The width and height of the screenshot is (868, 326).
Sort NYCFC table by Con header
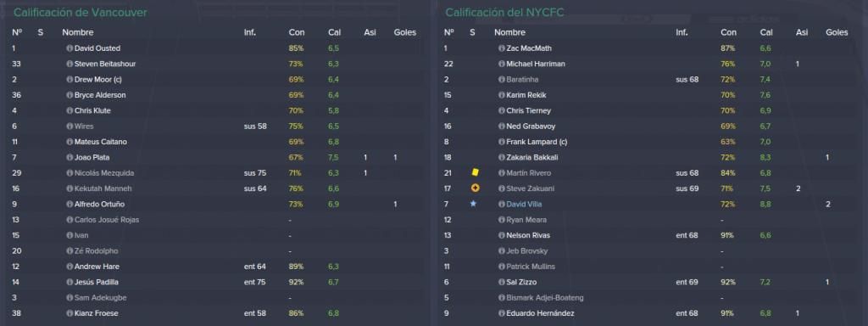pos(728,33)
